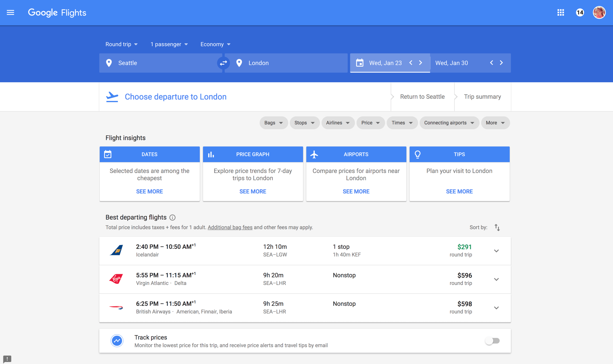Select Choose departure to London step
The height and width of the screenshot is (364, 613).
pyautogui.click(x=175, y=97)
